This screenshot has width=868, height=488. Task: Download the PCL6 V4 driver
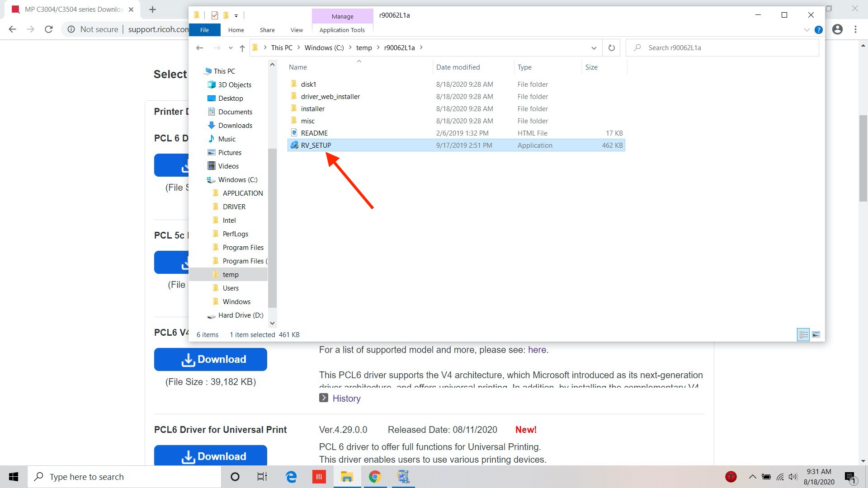(x=210, y=359)
